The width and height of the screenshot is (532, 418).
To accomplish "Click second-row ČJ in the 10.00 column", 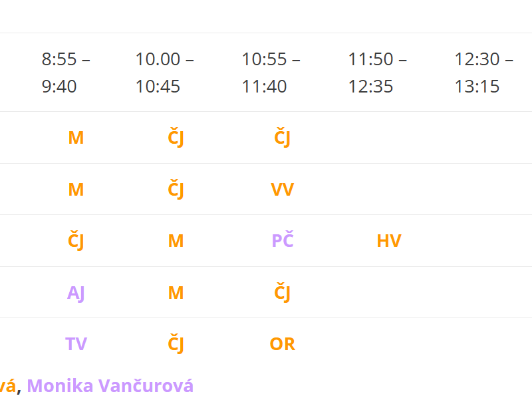I will [176, 190].
